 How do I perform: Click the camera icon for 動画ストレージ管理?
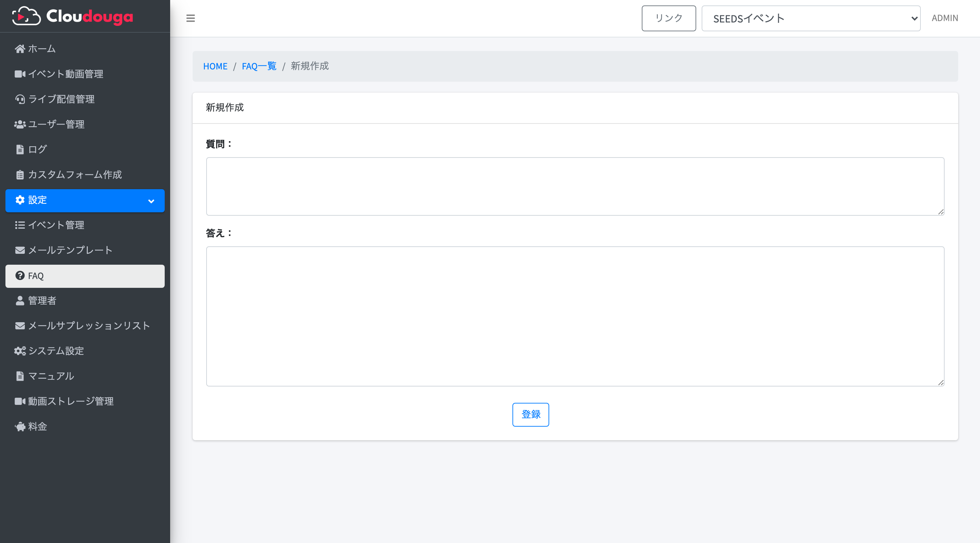(20, 401)
